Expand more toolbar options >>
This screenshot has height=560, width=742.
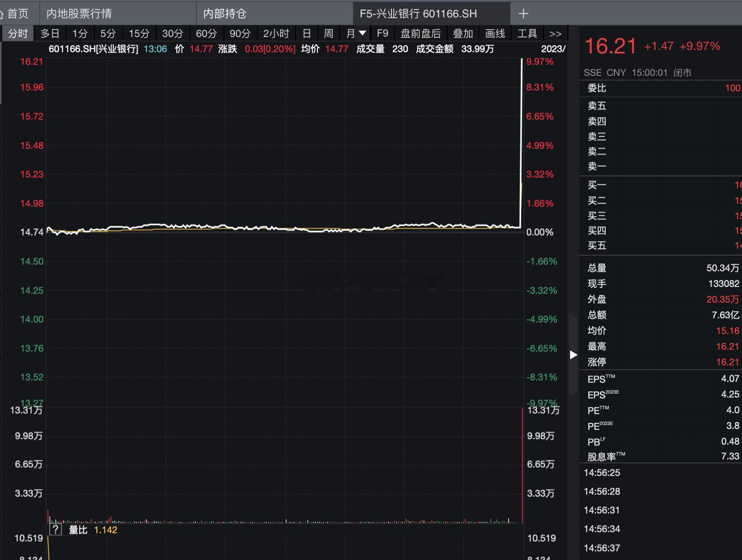coord(555,34)
